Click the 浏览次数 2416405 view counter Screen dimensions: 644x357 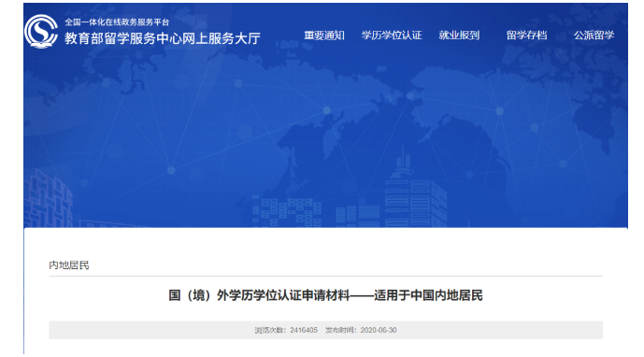pos(286,330)
